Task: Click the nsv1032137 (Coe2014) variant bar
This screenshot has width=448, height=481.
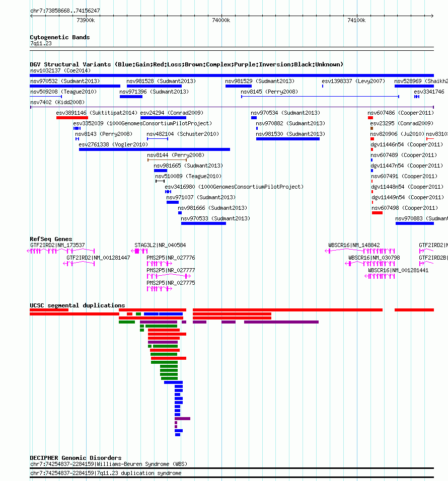Action: pos(232,75)
